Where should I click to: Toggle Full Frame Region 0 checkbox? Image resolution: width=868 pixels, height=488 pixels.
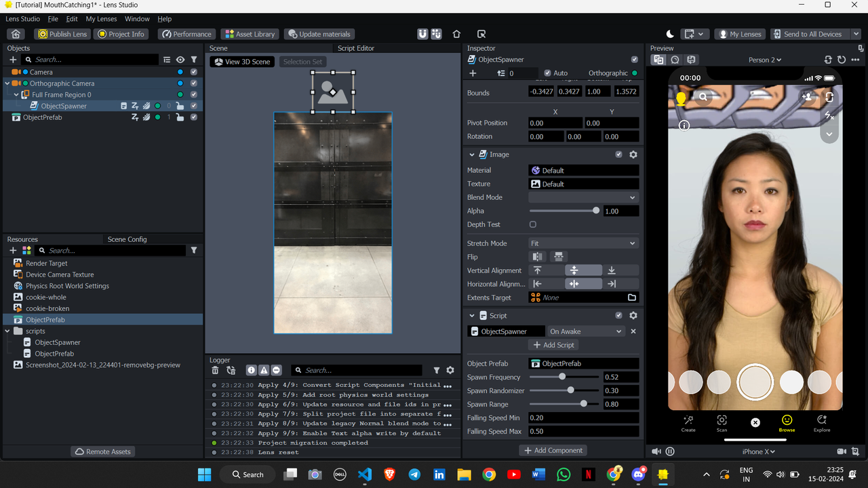click(x=194, y=95)
